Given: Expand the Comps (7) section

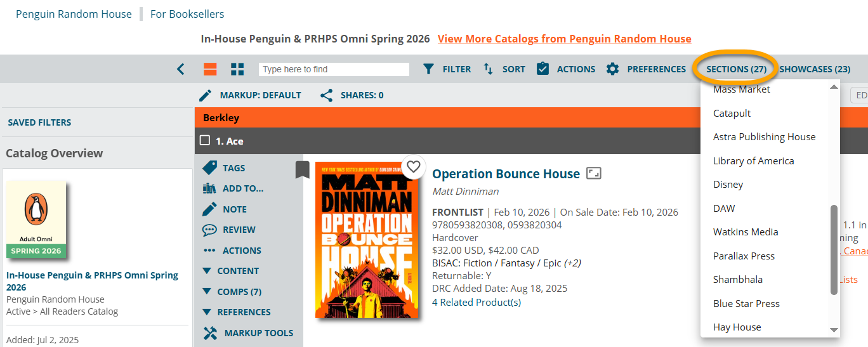Looking at the screenshot, I should click(x=232, y=292).
